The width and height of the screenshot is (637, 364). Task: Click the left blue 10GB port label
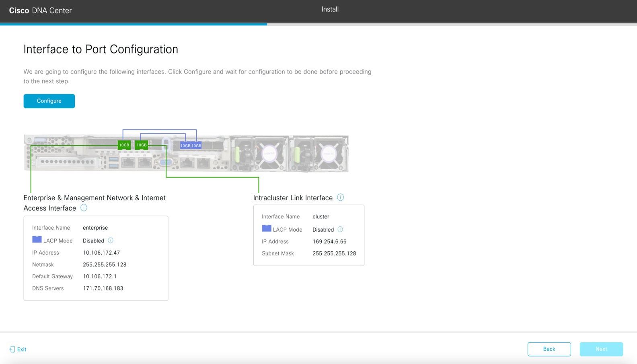click(x=185, y=146)
